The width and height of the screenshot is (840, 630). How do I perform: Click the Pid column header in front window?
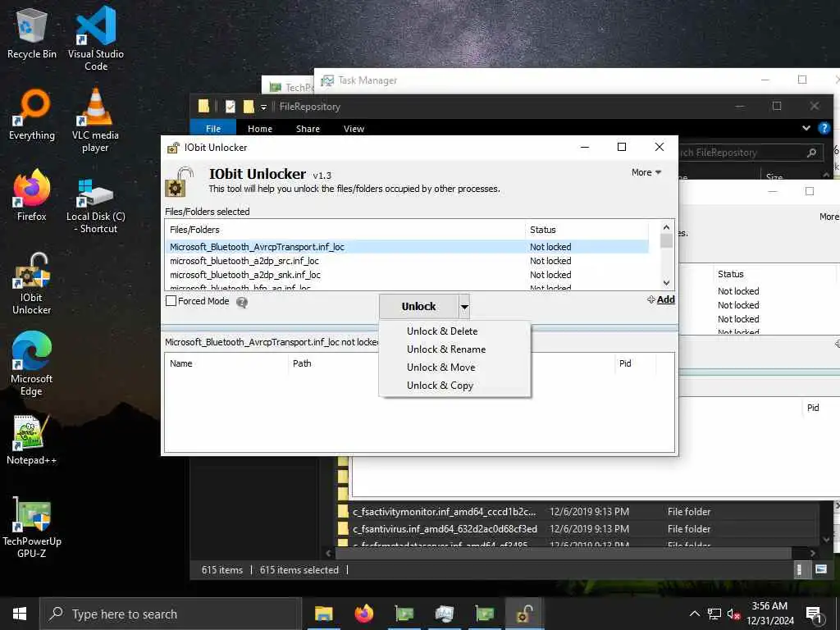636,363
